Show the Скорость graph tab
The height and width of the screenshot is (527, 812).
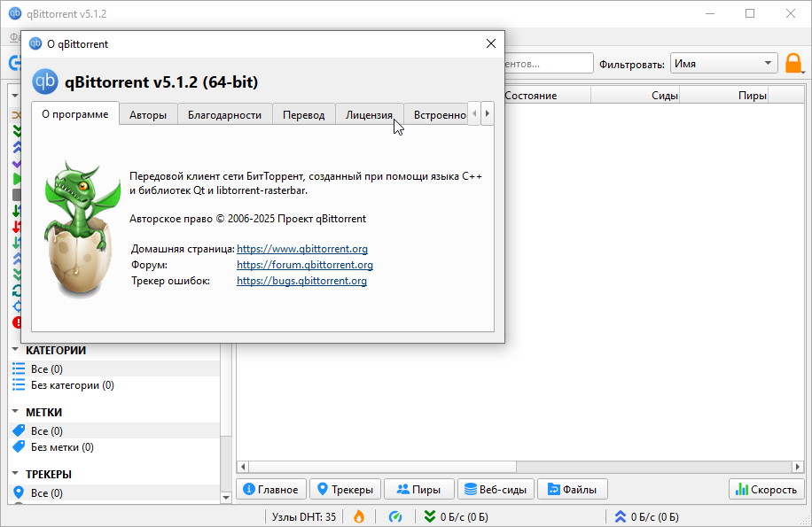767,489
